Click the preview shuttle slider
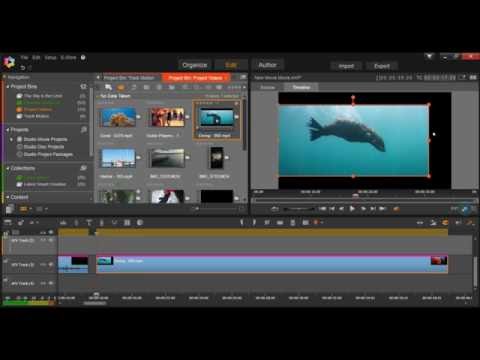 point(299,209)
